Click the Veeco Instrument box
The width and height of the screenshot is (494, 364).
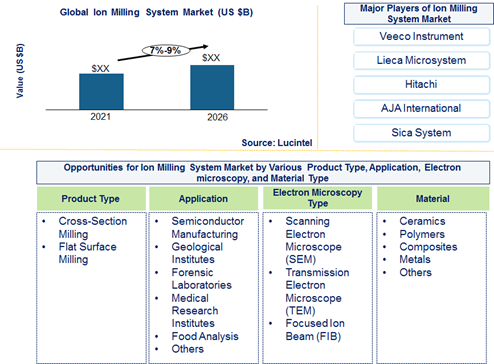(x=421, y=37)
